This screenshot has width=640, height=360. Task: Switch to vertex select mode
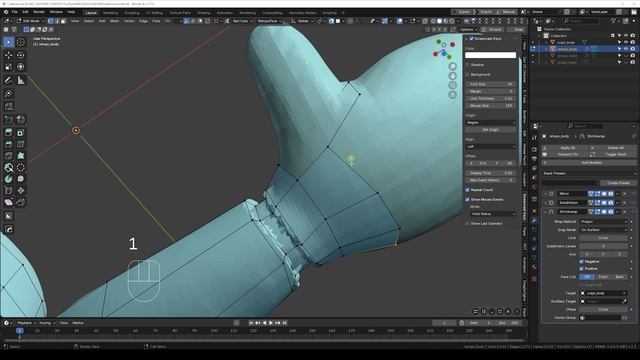click(50, 21)
